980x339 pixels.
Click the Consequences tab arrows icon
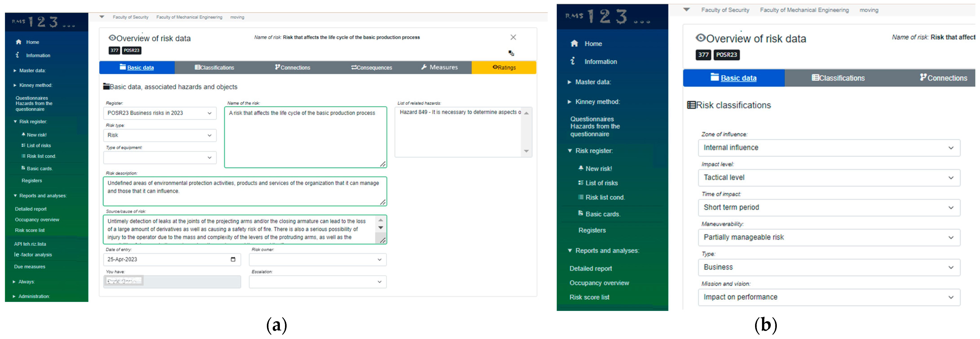[x=354, y=67]
